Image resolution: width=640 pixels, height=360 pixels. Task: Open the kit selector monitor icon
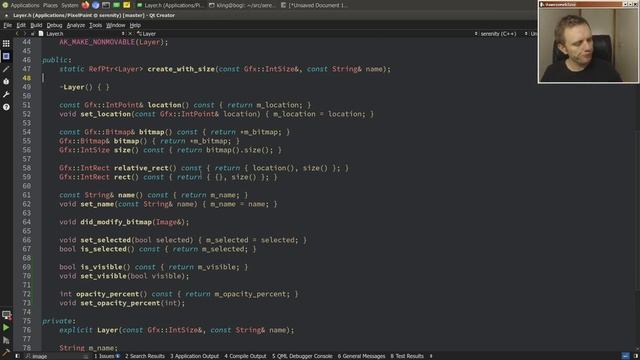coord(6,315)
